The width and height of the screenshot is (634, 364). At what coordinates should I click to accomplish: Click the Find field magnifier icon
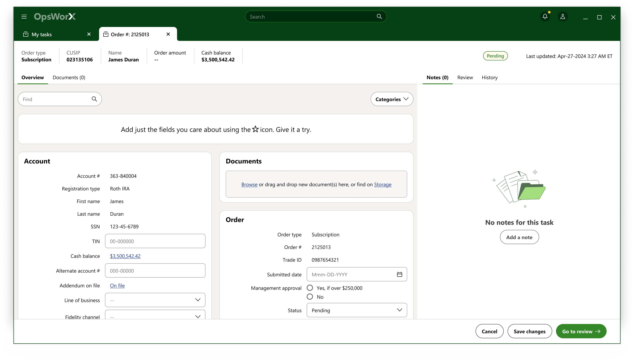pos(94,99)
